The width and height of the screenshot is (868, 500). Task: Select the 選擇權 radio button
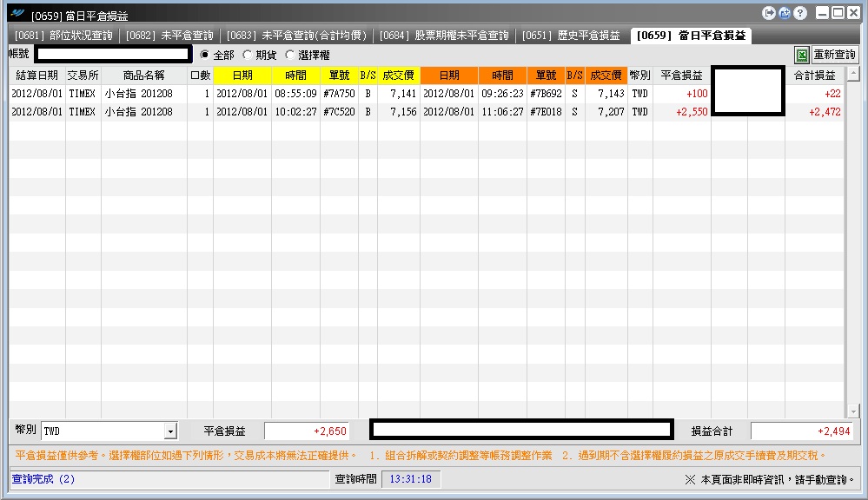289,55
